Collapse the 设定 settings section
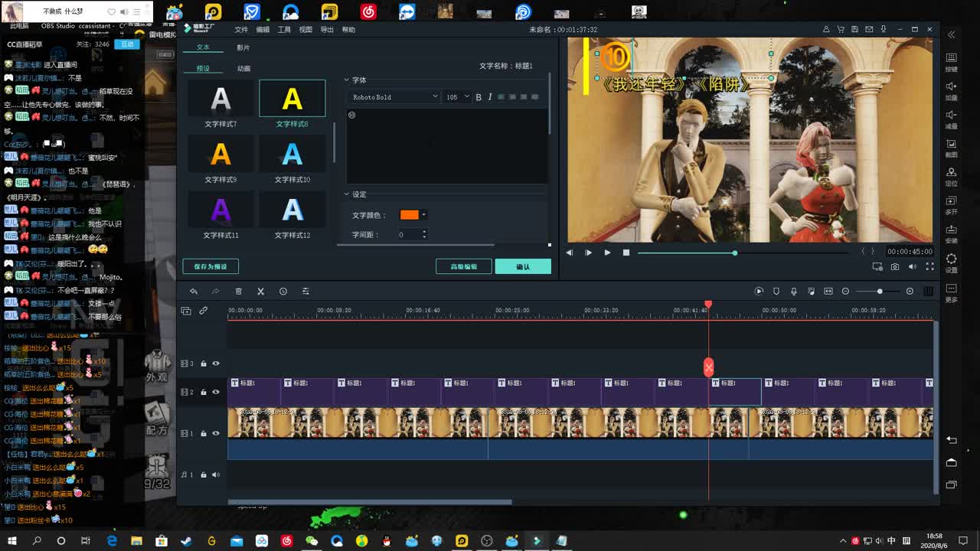980x551 pixels. click(347, 194)
